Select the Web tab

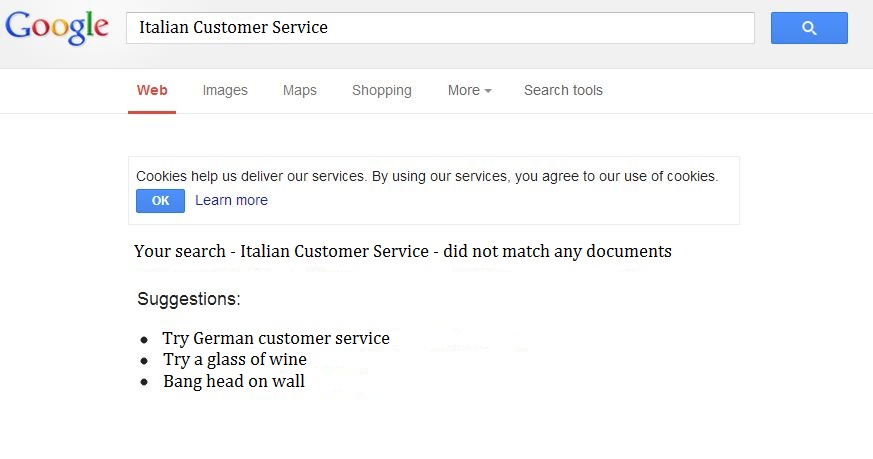[x=152, y=90]
